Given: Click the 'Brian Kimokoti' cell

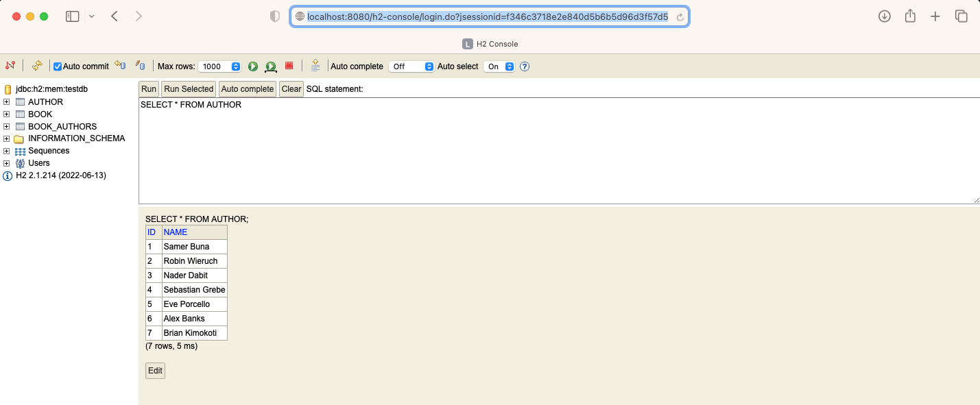Looking at the screenshot, I should [x=195, y=333].
